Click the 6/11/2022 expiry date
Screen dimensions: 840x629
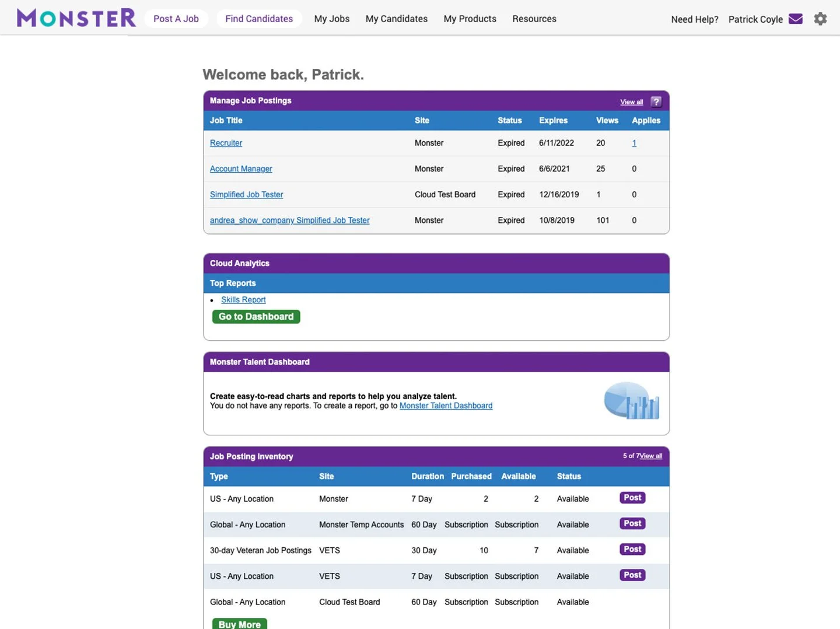(x=556, y=143)
